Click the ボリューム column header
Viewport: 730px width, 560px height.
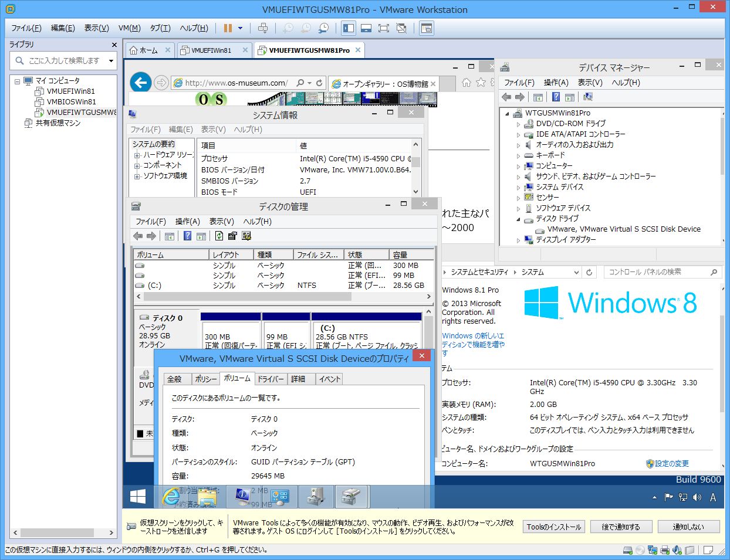coord(171,254)
